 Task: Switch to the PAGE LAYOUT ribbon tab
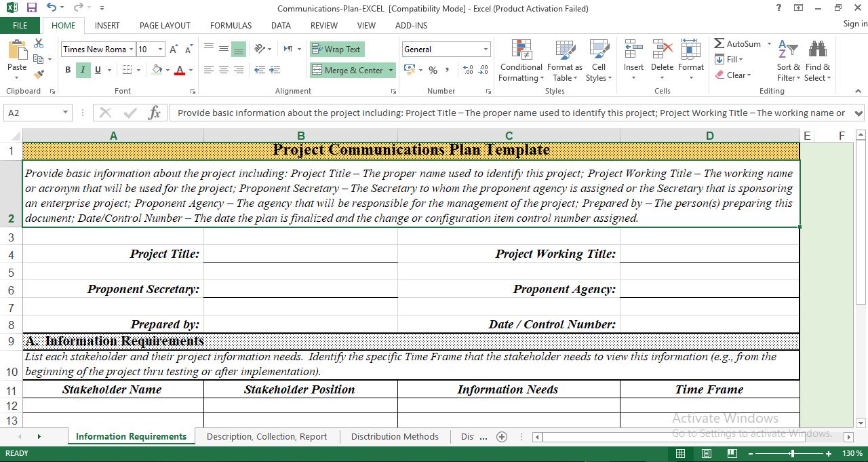tap(164, 25)
